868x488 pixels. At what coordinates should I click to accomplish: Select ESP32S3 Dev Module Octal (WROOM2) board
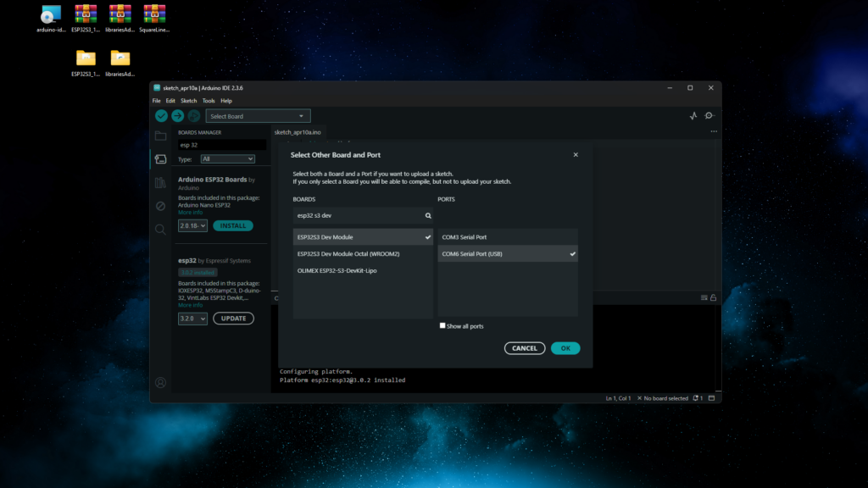coord(362,253)
